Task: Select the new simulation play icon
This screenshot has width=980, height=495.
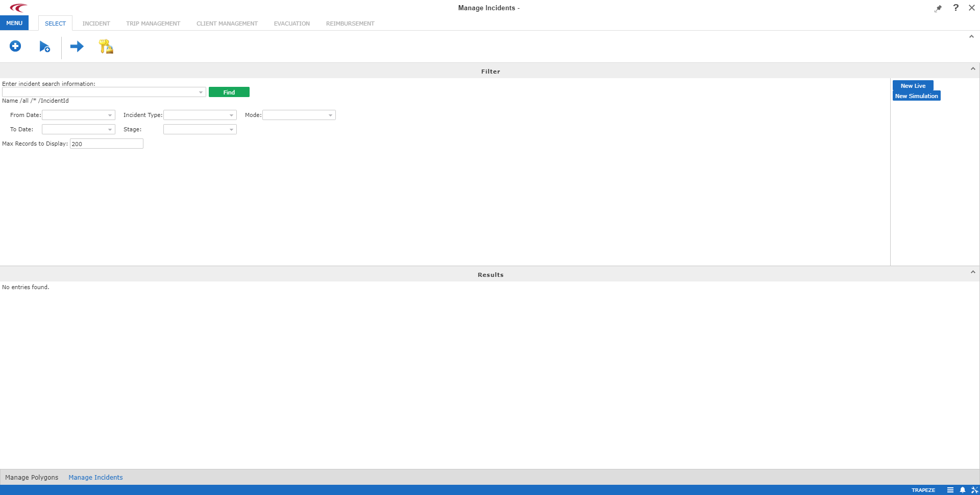Action: pos(45,46)
